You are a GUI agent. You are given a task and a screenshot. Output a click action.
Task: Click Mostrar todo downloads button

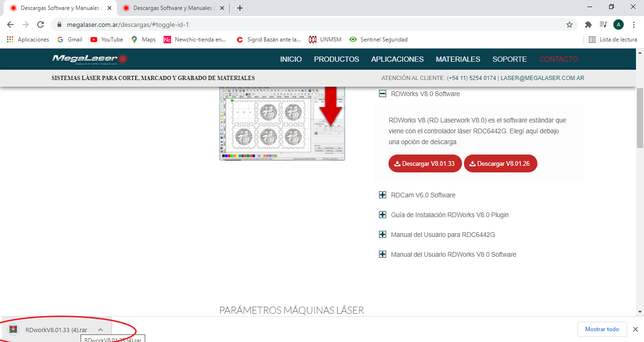[x=602, y=329]
